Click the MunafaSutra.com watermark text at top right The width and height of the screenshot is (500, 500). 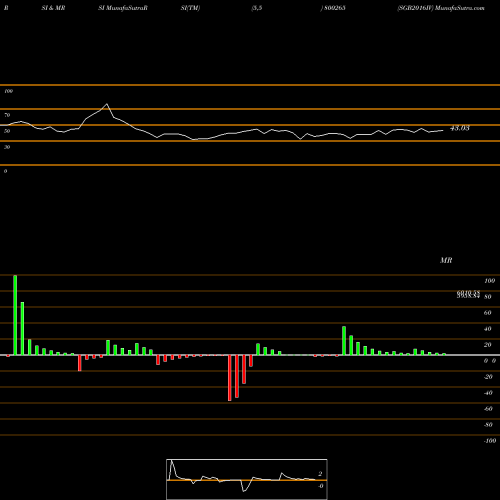coord(460,8)
